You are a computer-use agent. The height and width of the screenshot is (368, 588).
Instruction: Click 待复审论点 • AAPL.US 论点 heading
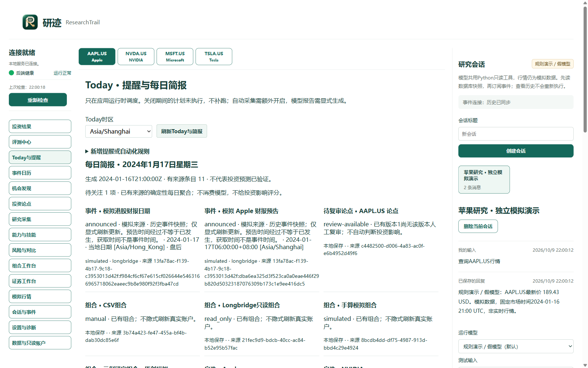[x=361, y=211]
